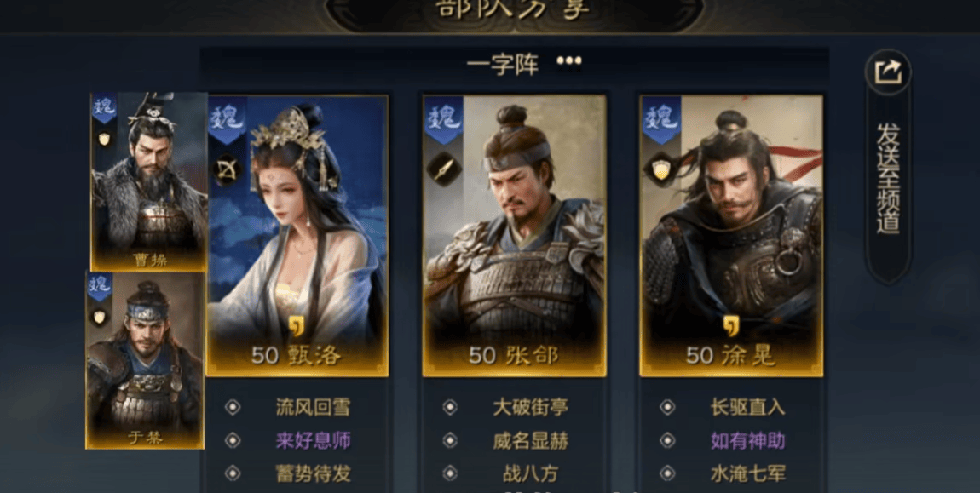This screenshot has width=980, height=493.
Task: View the purple 来好息师 skill
Action: (x=313, y=440)
